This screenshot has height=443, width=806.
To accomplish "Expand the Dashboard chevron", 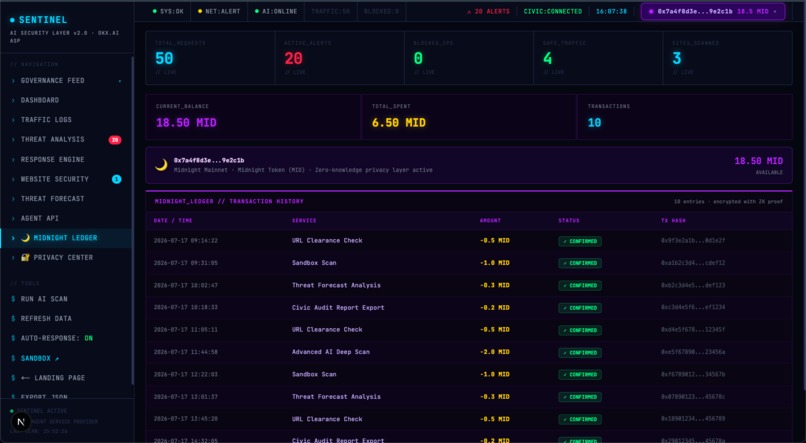I will tap(13, 100).
